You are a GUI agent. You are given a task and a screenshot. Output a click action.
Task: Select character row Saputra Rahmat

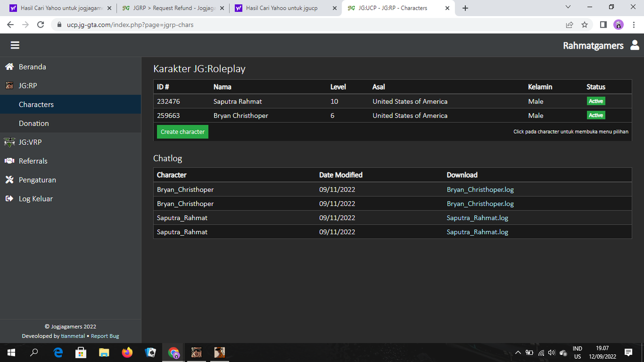(x=392, y=101)
